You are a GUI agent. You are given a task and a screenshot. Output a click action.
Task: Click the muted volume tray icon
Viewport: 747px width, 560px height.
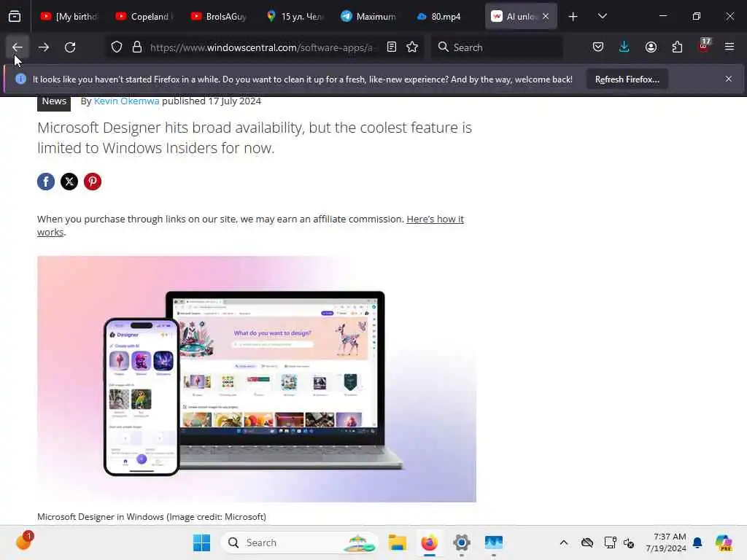coord(629,542)
